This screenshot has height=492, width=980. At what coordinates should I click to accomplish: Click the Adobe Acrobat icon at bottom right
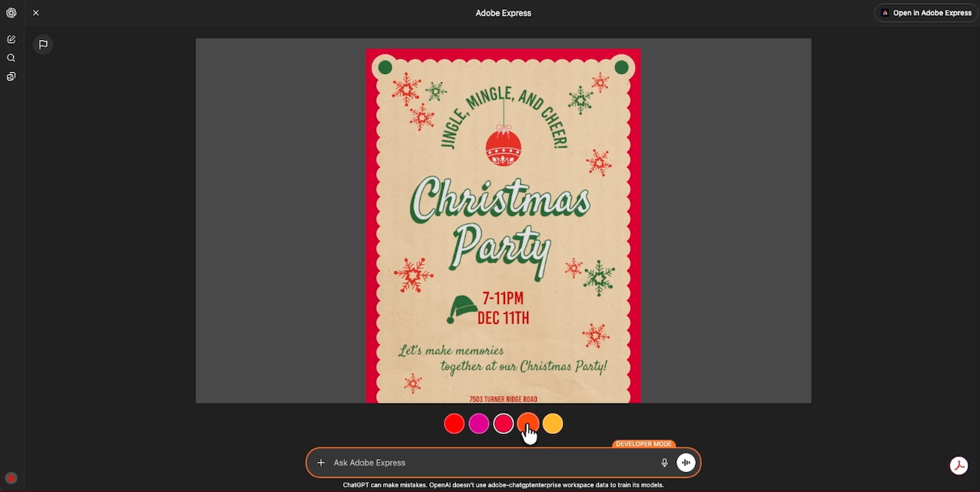[959, 466]
